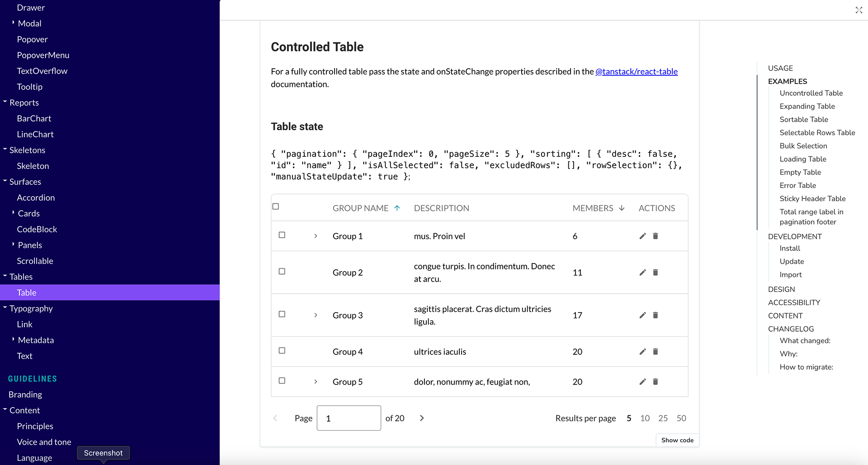868x465 pixels.
Task: Click the fullscreen expand icon at top right
Action: [x=859, y=10]
